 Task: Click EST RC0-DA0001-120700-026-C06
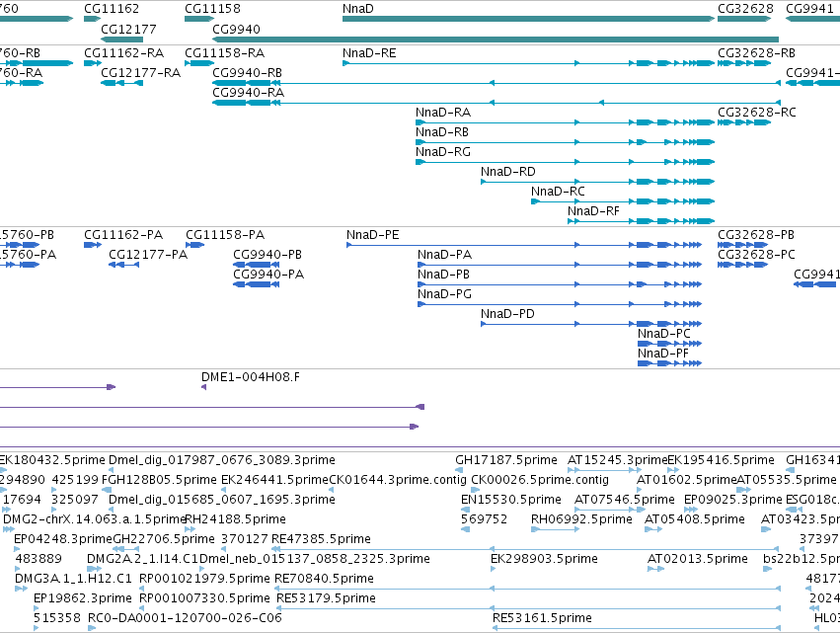point(185,618)
